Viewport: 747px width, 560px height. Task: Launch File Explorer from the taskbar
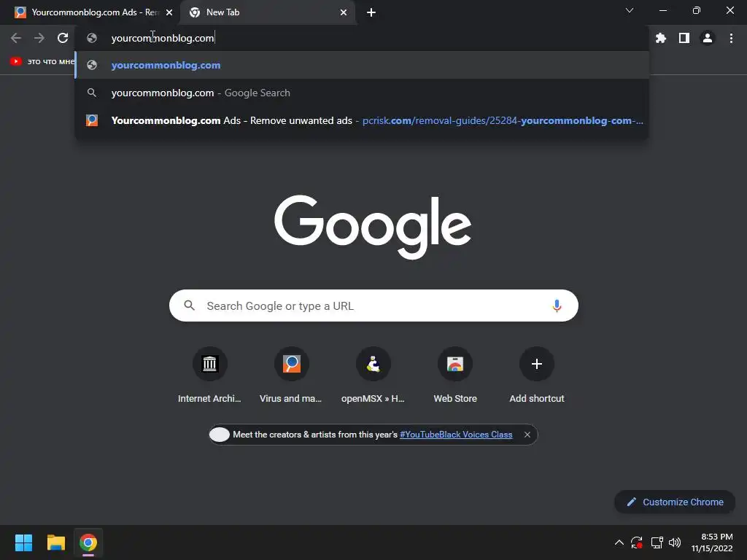coord(55,542)
